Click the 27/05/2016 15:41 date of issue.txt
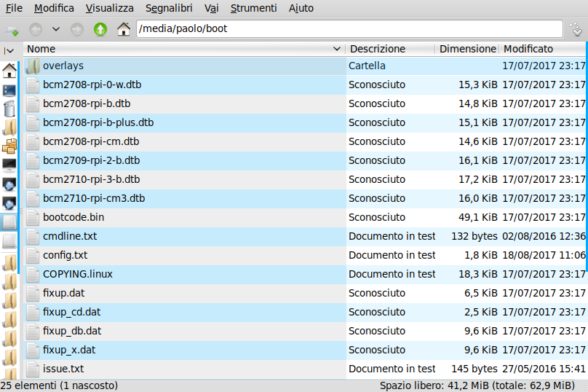588x392 pixels. [x=544, y=369]
